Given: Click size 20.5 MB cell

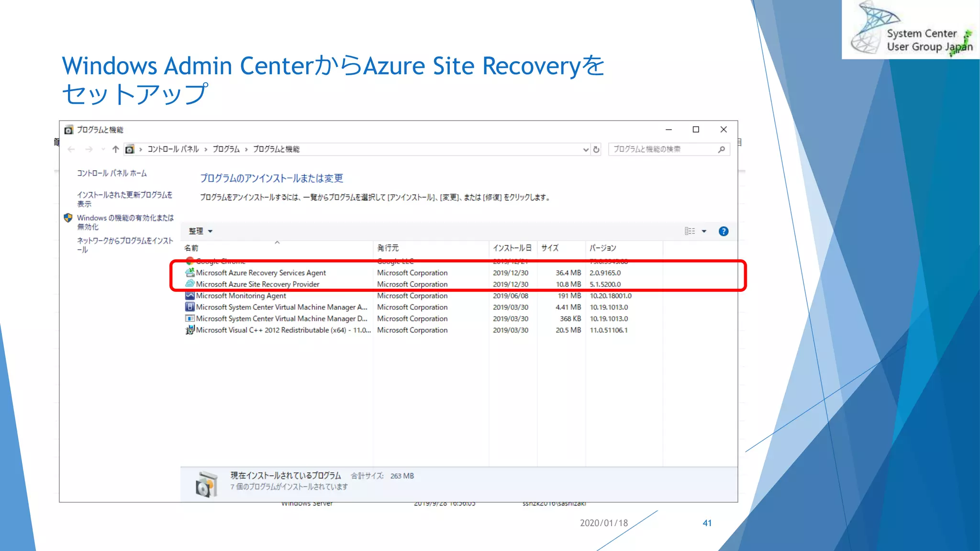Looking at the screenshot, I should [x=568, y=330].
